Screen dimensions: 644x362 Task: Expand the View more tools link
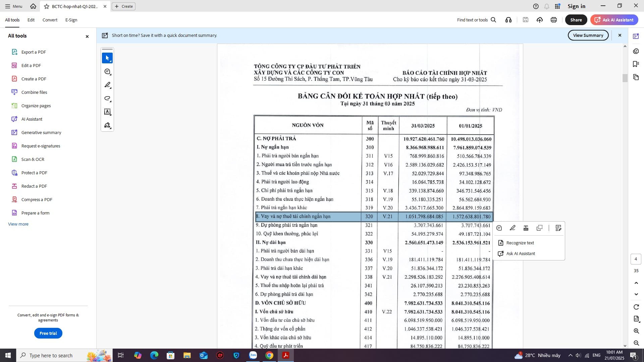coord(18,224)
